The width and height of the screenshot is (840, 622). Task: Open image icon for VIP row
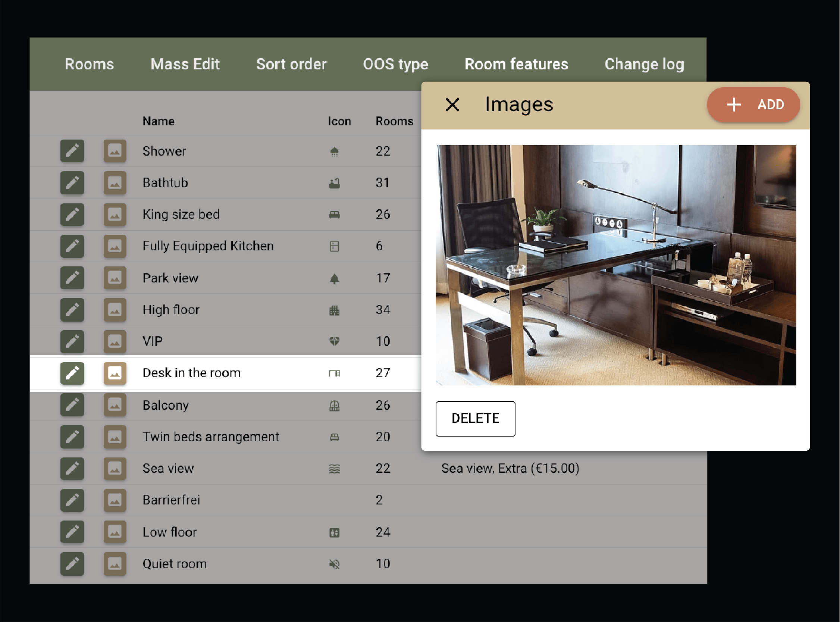[x=115, y=341]
